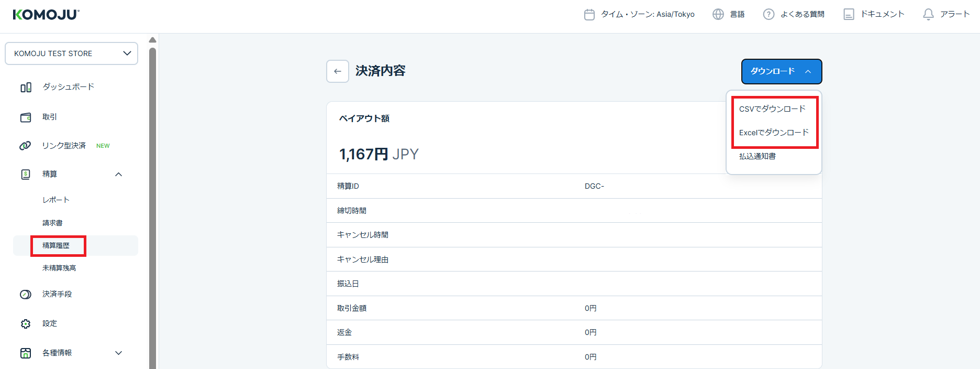Screen dimensions: 980x369
Task: Click the dashboard chart icon in sidebar
Action: [26, 88]
